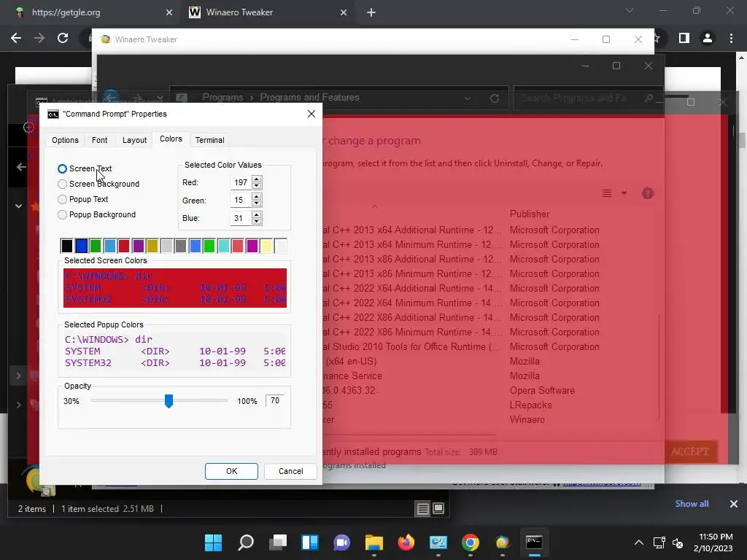Open the Terminal tab
This screenshot has height=560, width=747.
click(209, 140)
